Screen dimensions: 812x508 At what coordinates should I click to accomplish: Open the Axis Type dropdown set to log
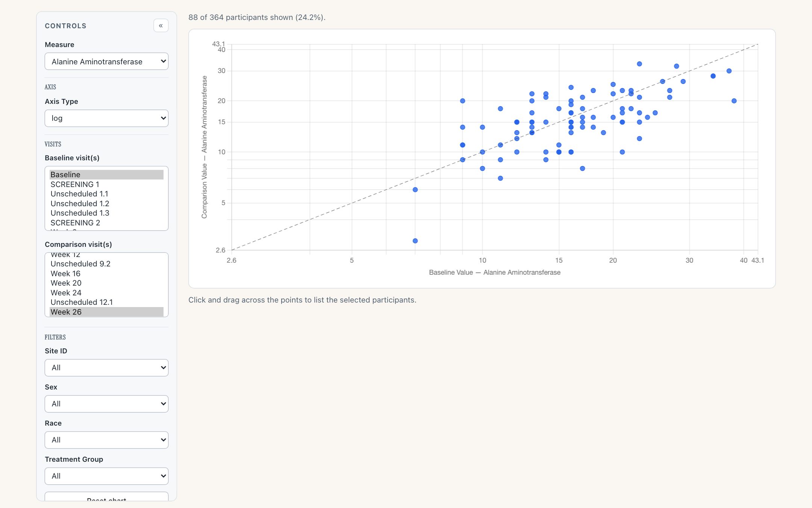click(106, 118)
